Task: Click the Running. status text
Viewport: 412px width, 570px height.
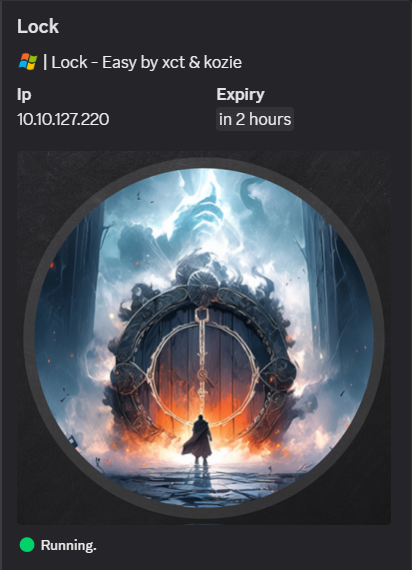Action: [x=68, y=545]
